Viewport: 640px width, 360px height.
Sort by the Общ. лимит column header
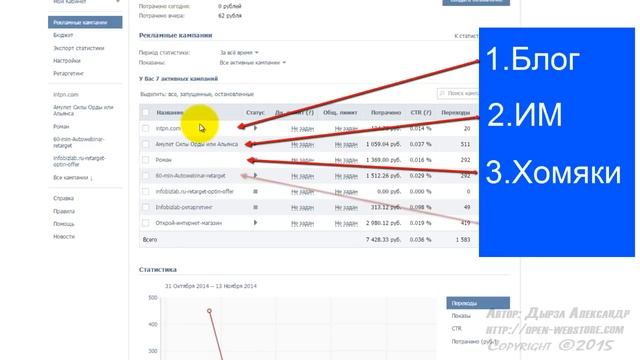[x=340, y=112]
